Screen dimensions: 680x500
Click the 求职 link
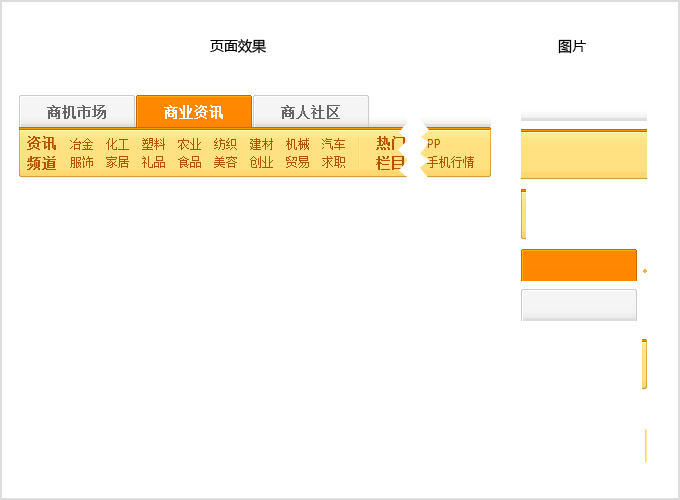[x=334, y=162]
